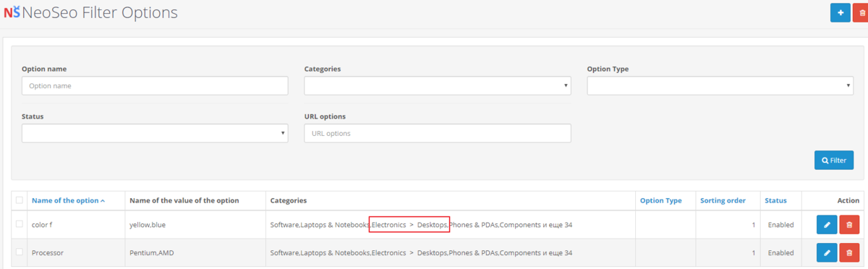Delete the Processor option row

point(849,253)
